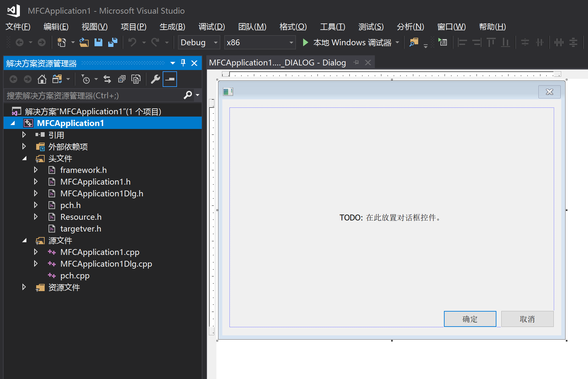Open the 编辑(E) menu
The width and height of the screenshot is (588, 379).
pos(56,27)
